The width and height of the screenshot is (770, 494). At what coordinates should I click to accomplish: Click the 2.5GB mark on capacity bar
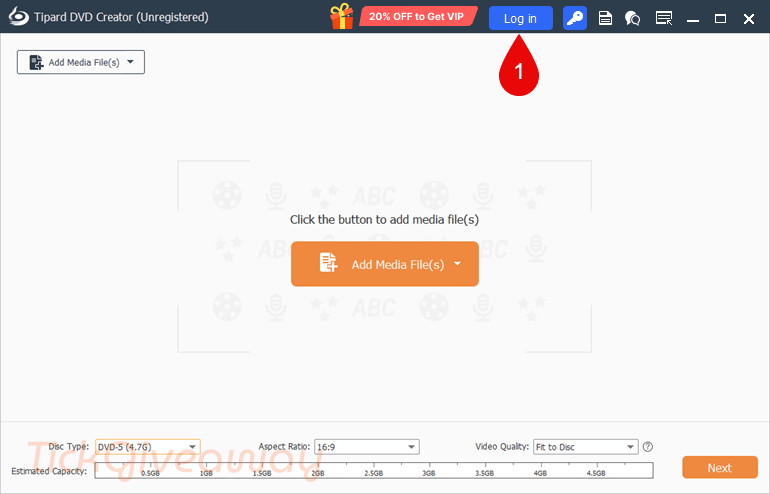pyautogui.click(x=374, y=473)
